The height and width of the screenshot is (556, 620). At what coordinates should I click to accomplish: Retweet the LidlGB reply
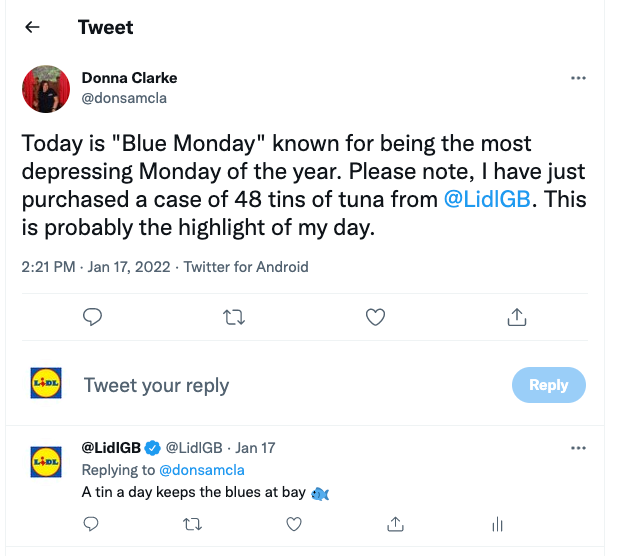point(193,523)
